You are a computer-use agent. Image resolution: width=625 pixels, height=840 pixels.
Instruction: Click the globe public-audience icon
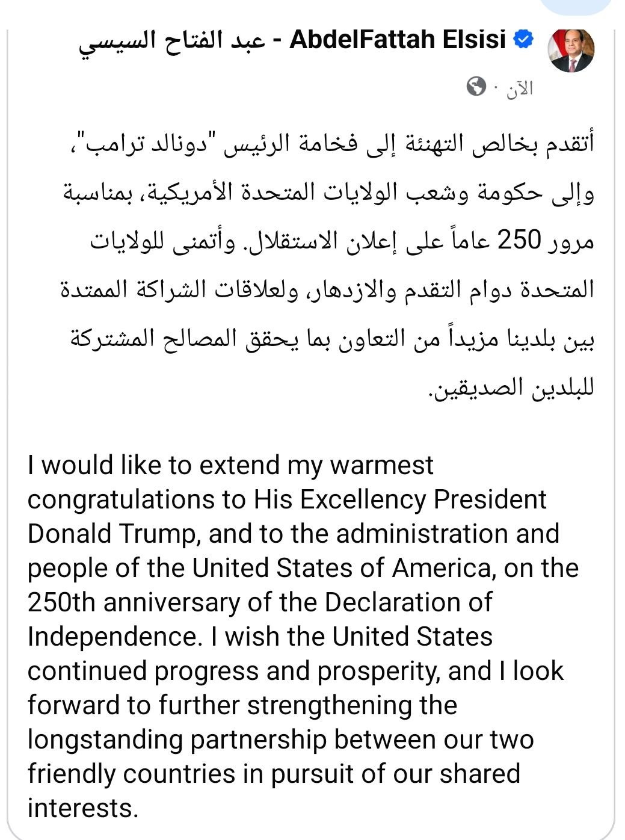(x=476, y=87)
